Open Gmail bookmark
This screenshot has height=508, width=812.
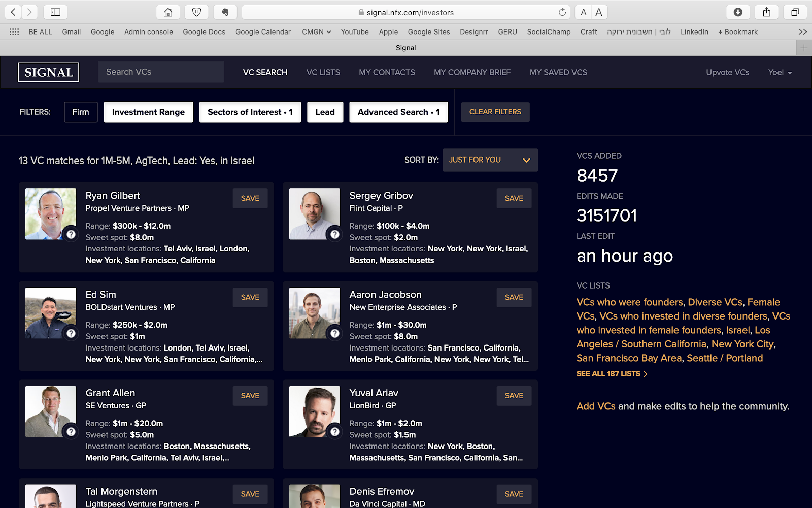pos(72,31)
